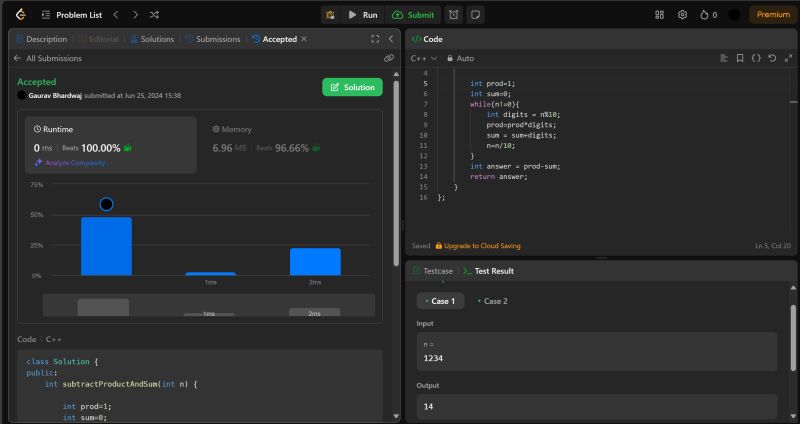Image resolution: width=800 pixels, height=424 pixels.
Task: Switch to Case 2 result
Action: (x=492, y=301)
